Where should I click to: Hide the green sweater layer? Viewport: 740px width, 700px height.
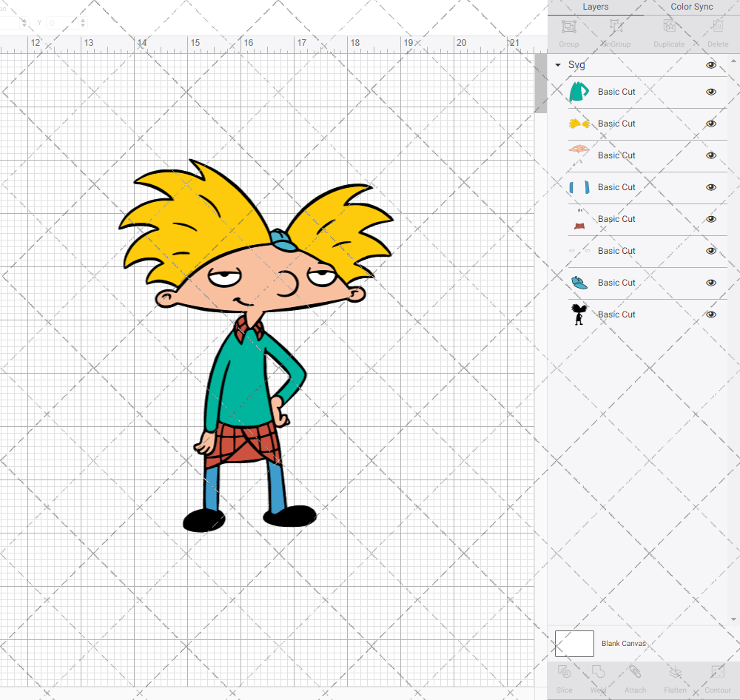coord(711,92)
